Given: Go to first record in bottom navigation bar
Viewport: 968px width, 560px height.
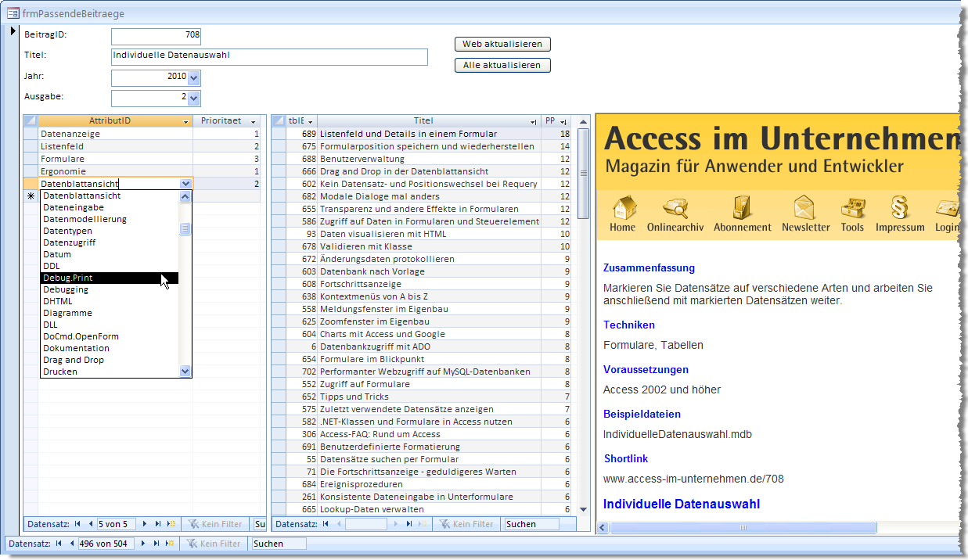Looking at the screenshot, I should 59,544.
